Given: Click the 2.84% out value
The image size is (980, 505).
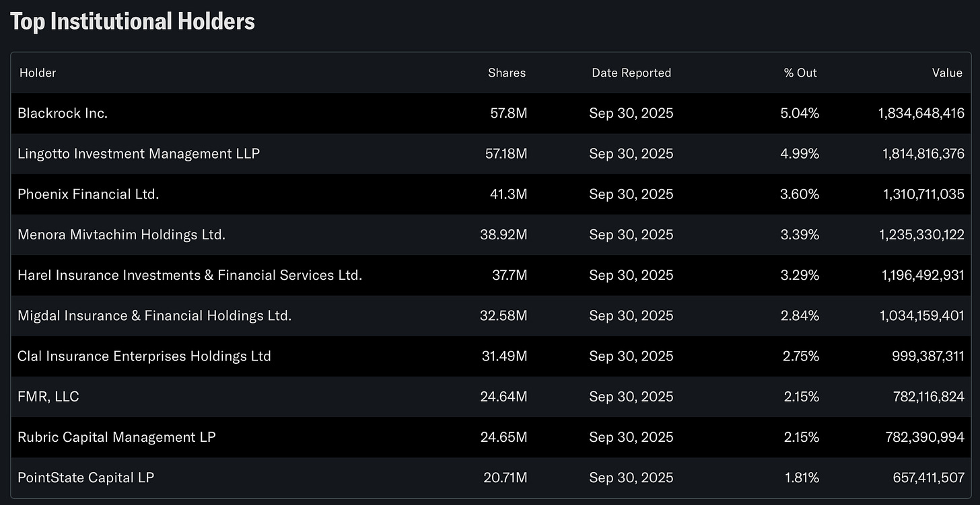Looking at the screenshot, I should tap(800, 315).
